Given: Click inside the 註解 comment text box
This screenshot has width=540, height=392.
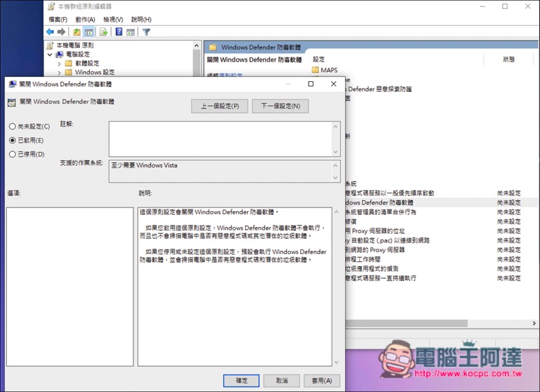Looking at the screenshot, I should point(221,139).
